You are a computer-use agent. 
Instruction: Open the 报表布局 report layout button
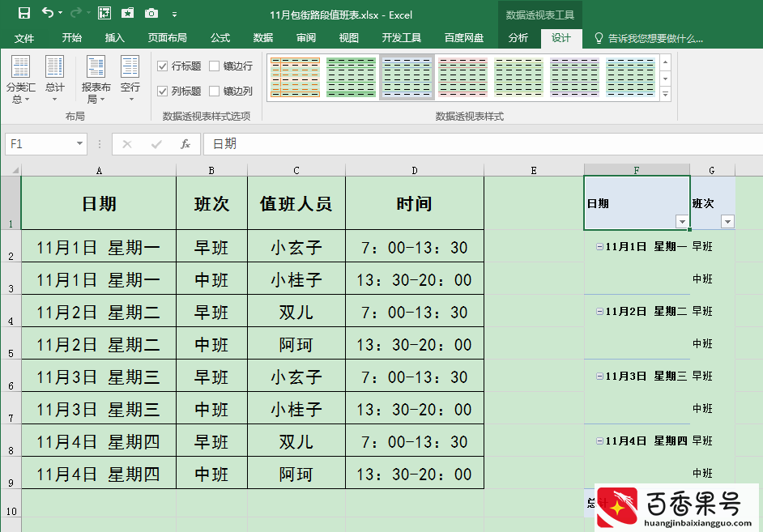[x=96, y=79]
